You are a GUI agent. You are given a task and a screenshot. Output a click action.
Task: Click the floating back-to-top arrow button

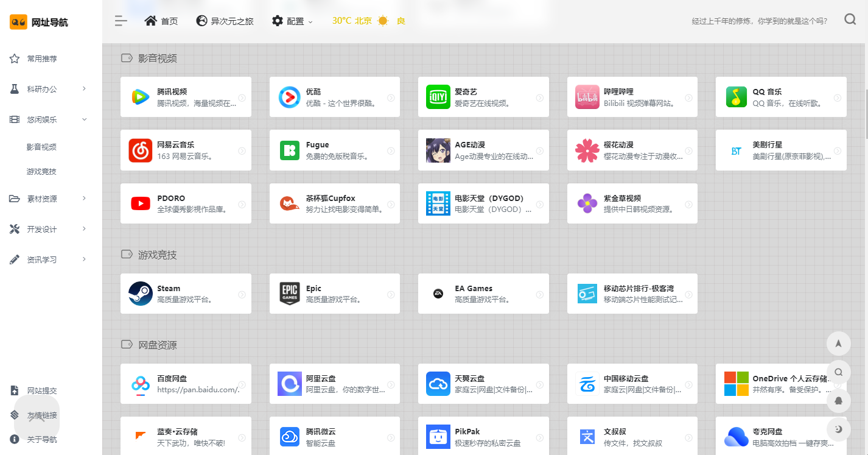[838, 344]
